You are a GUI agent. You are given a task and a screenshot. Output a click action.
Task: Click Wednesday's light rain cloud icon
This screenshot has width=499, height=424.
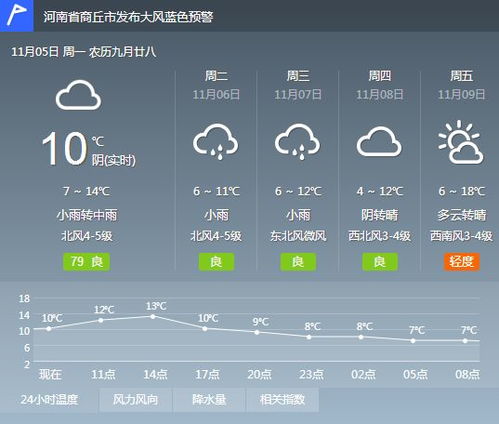297,142
